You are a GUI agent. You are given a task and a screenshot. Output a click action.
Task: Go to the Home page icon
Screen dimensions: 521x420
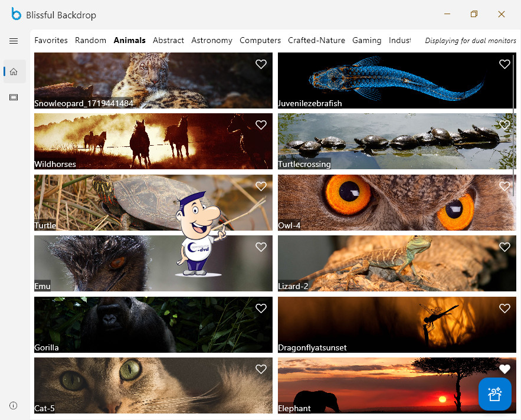14,71
